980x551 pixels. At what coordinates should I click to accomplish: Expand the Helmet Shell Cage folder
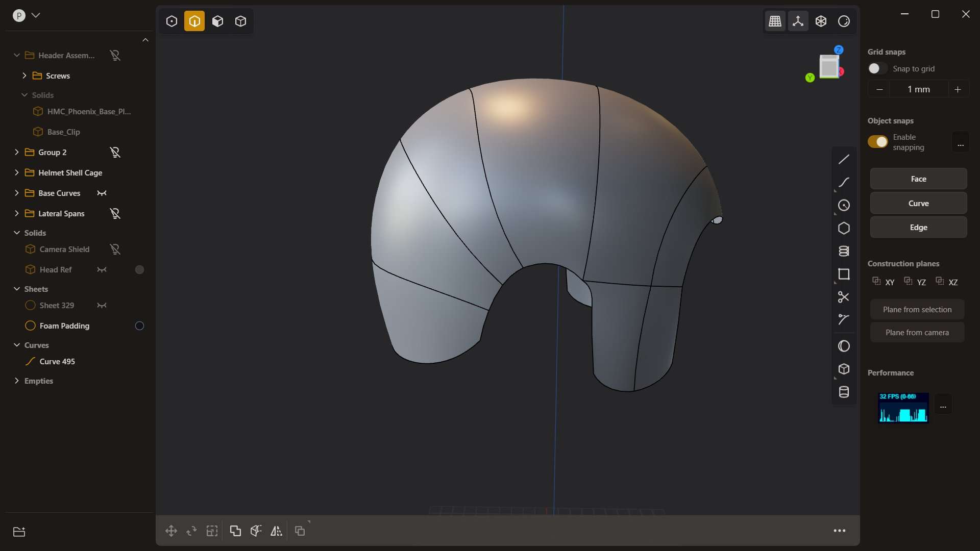[16, 172]
